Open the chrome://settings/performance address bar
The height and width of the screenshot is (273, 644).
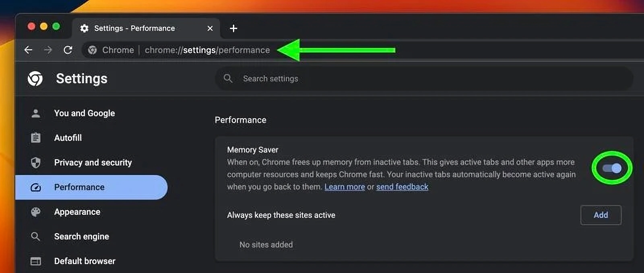coord(207,50)
